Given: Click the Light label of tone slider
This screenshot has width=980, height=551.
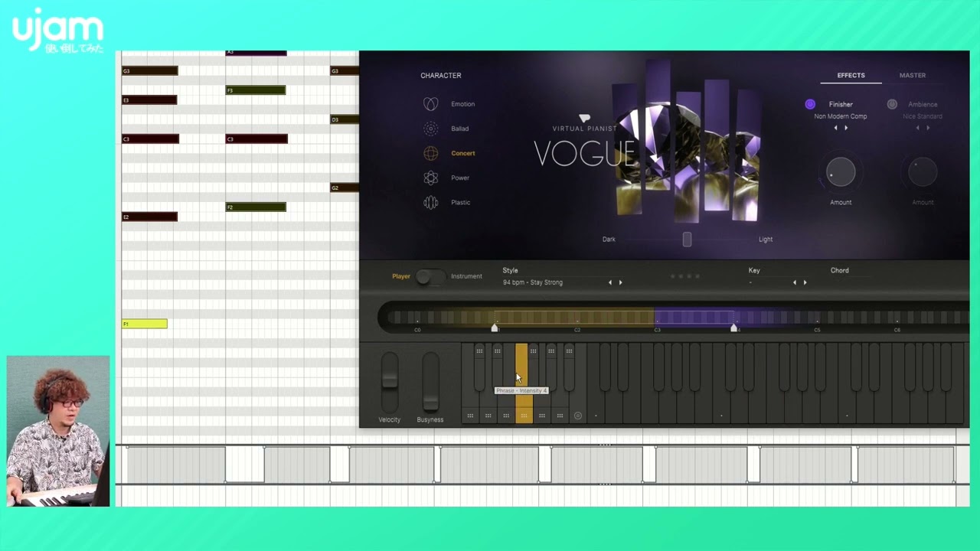Looking at the screenshot, I should point(766,240).
